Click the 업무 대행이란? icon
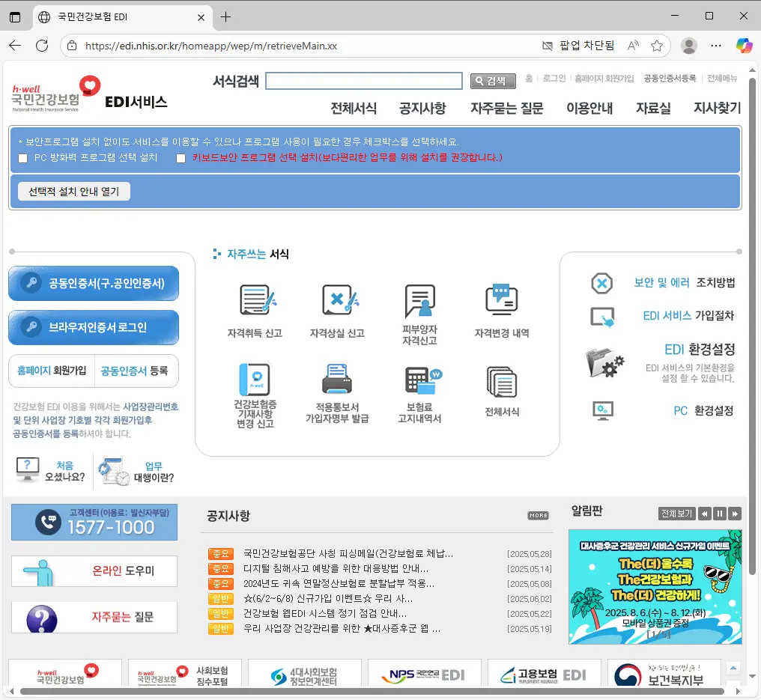761x700 pixels. click(114, 471)
